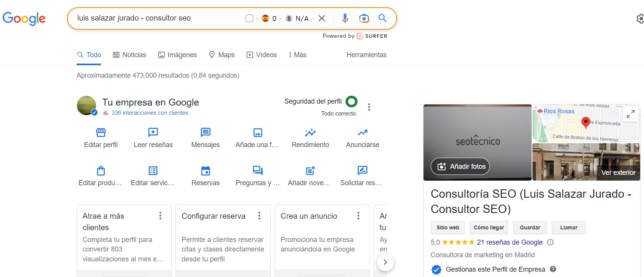644x277 pixels.
Task: Switch to the Imágenes tab
Action: tap(177, 55)
